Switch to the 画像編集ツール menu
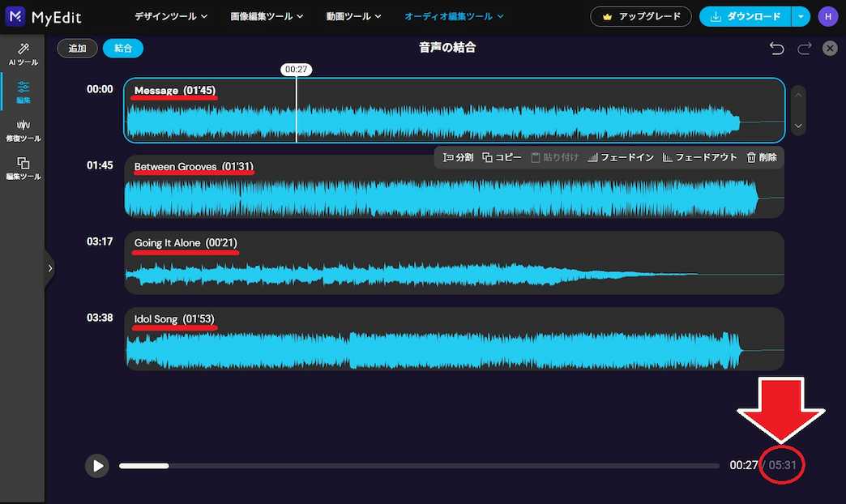The image size is (846, 504). coord(266,15)
